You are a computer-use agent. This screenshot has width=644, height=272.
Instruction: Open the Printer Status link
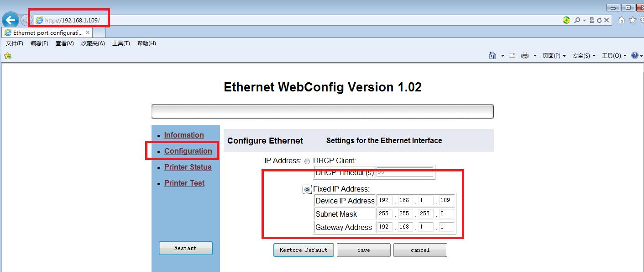(x=188, y=167)
